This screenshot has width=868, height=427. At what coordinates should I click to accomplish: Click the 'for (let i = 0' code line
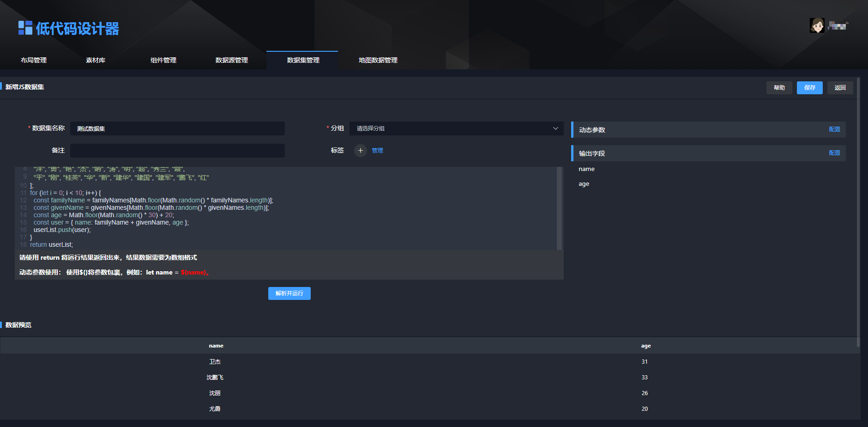pyautogui.click(x=65, y=193)
